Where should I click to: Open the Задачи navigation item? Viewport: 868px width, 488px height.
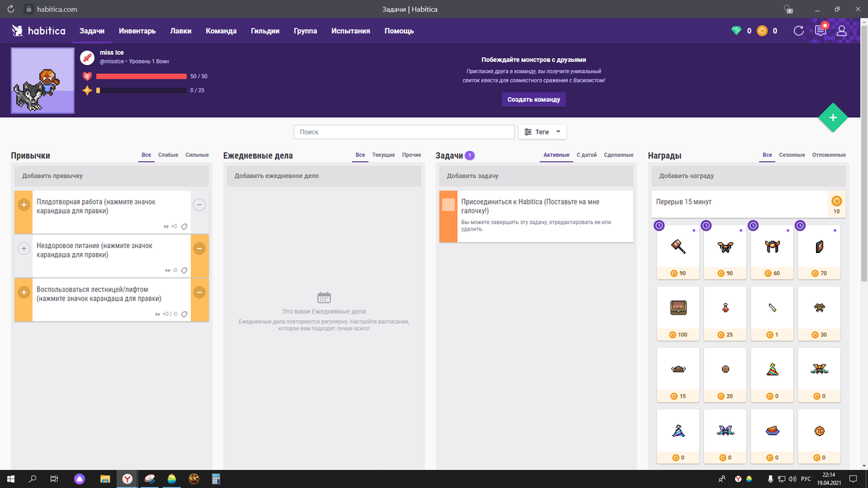(x=92, y=31)
